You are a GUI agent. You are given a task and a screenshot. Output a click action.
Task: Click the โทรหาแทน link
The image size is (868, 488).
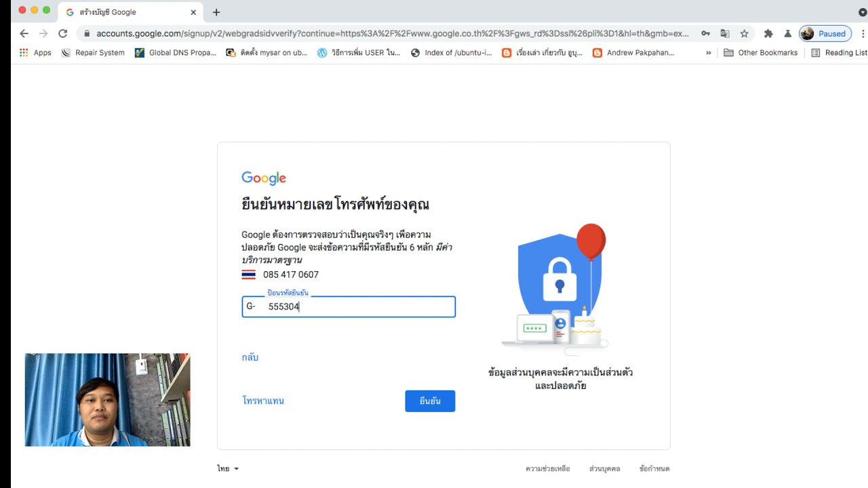point(263,401)
